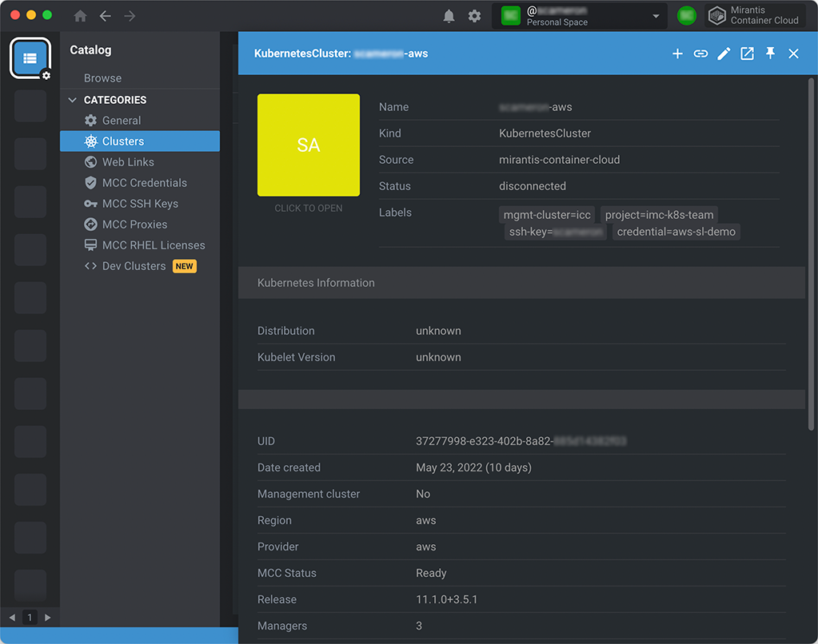818x644 pixels.
Task: Select MCC Credentials category
Action: 140,183
